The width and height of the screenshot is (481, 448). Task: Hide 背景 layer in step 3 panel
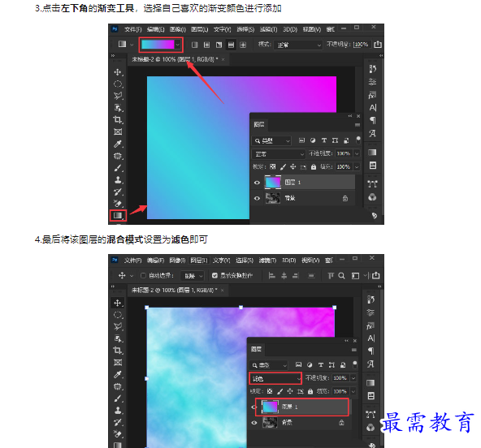coord(257,198)
